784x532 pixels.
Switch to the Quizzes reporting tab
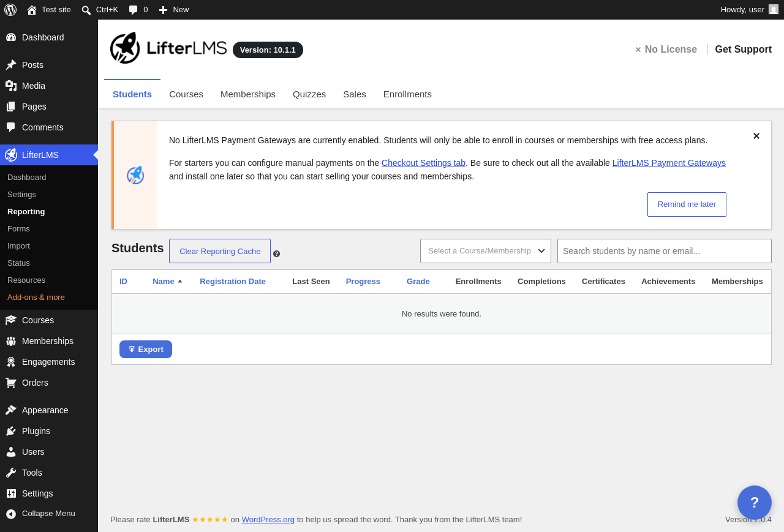[309, 94]
